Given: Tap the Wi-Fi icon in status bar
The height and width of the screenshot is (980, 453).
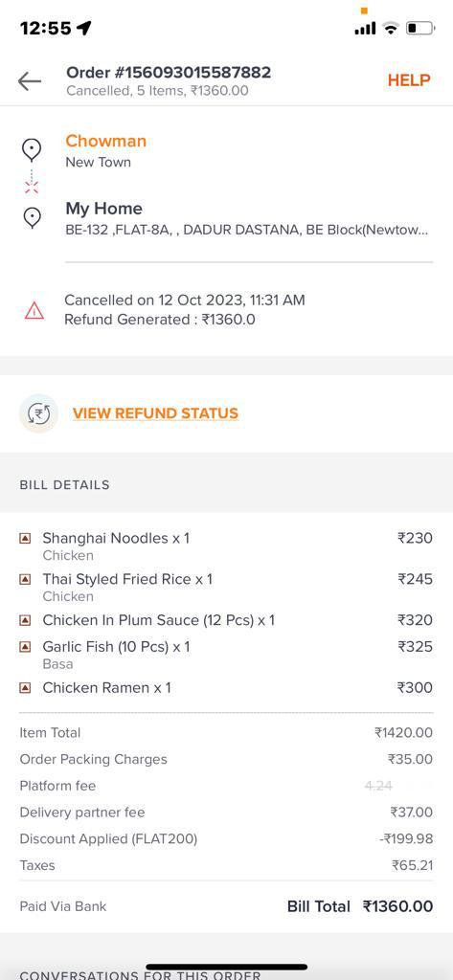Looking at the screenshot, I should pos(391,28).
